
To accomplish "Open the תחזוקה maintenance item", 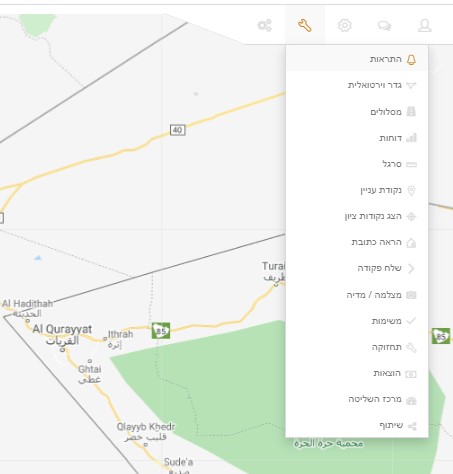I will click(x=357, y=347).
